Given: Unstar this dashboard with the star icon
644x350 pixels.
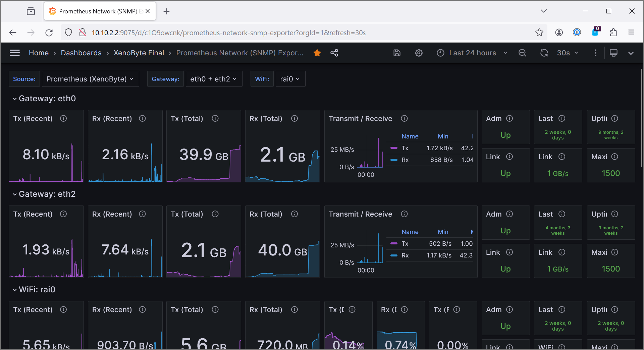Looking at the screenshot, I should click(x=317, y=53).
